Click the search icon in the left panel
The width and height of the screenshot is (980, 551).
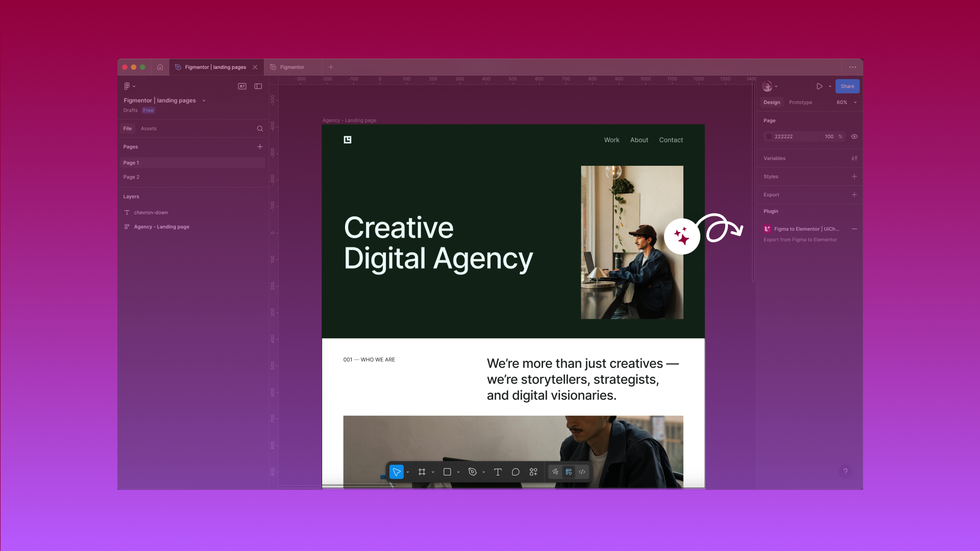(260, 129)
